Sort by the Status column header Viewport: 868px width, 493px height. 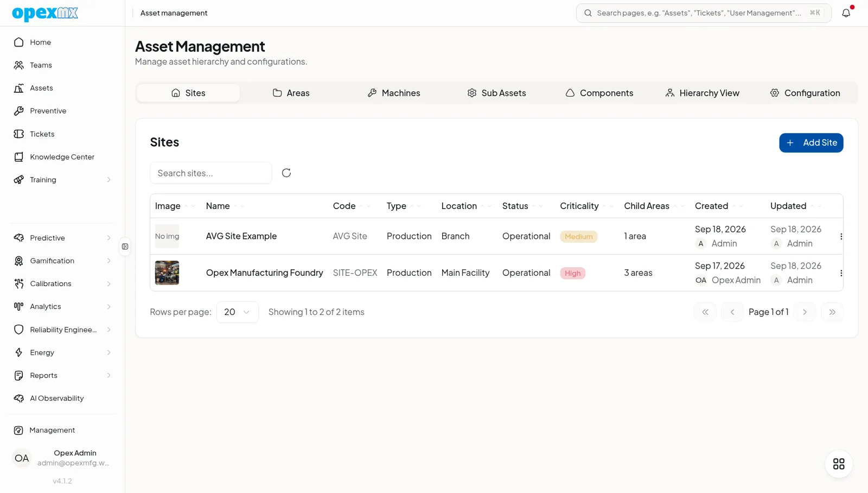coord(522,206)
